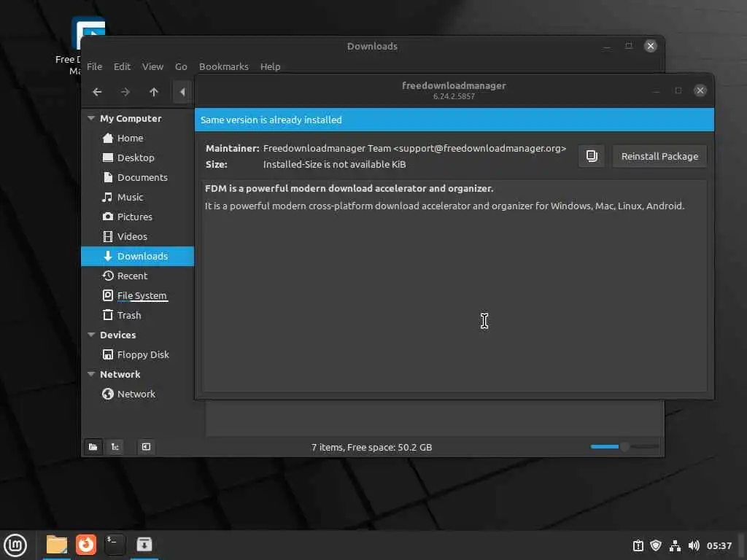Click the package details copy icon button

point(591,156)
